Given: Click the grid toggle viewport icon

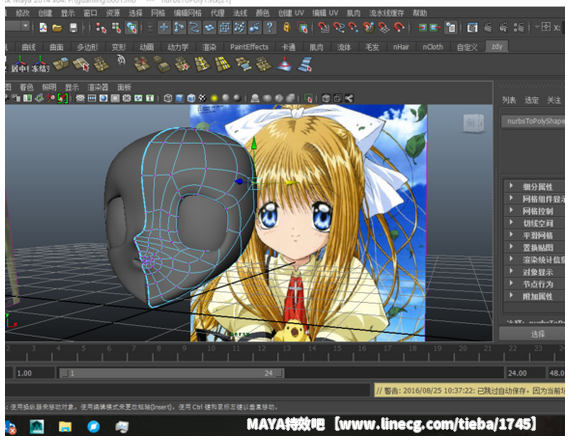Looking at the screenshot, I should [x=80, y=98].
